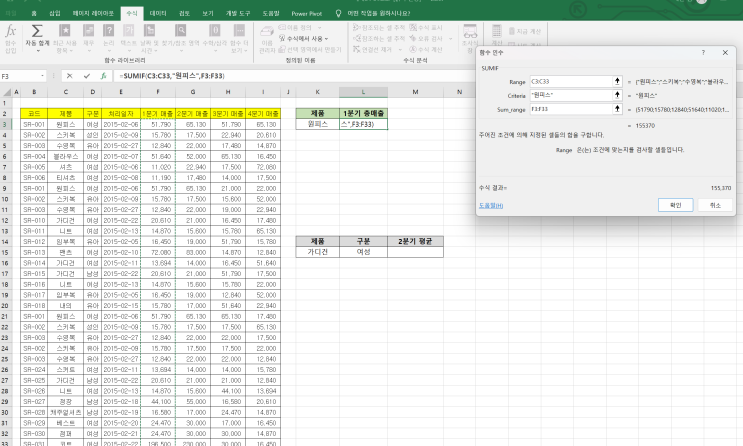Switch to the Home (홈) tab
This screenshot has width=743, height=446.
click(34, 13)
